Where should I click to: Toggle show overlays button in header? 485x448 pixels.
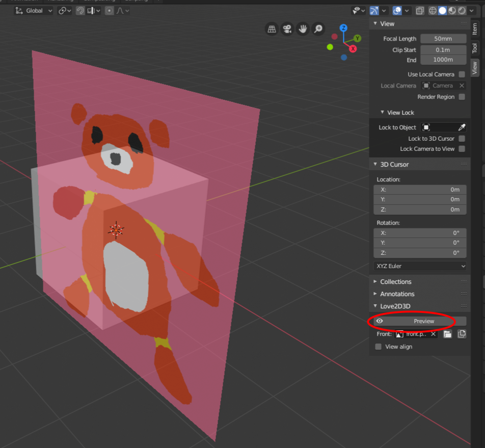(x=397, y=11)
